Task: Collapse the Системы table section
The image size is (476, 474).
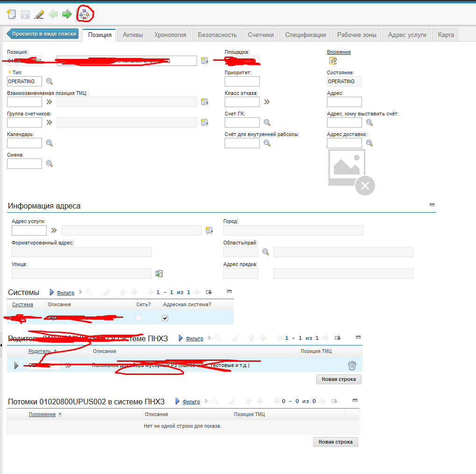Action: pos(229,291)
